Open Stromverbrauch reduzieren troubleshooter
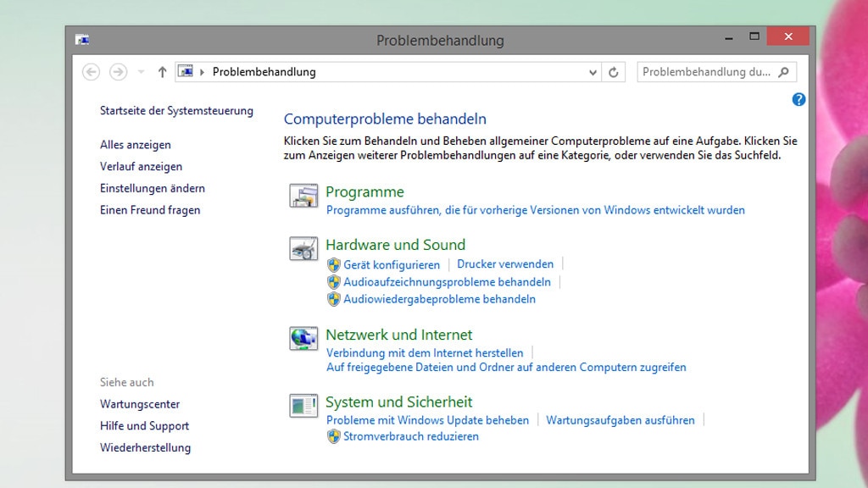 coord(411,436)
